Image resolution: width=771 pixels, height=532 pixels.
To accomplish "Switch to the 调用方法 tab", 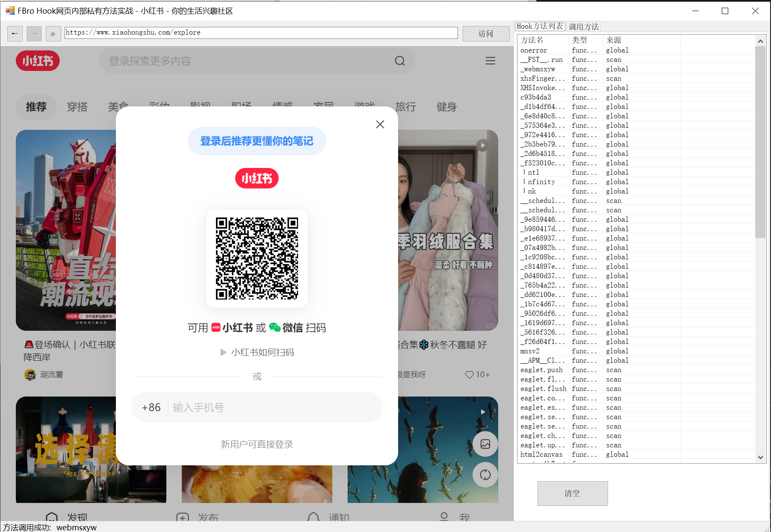I will [584, 26].
